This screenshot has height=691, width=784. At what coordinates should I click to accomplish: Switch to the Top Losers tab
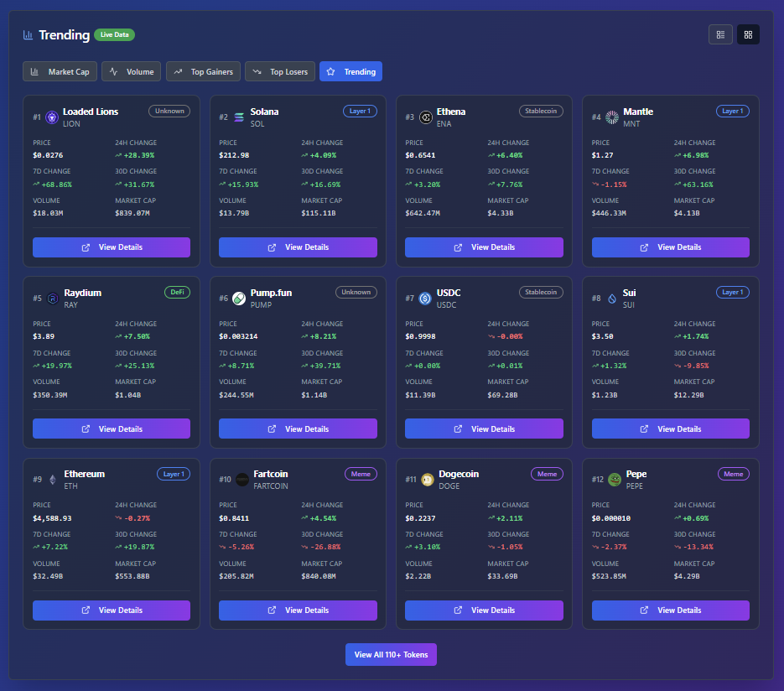[x=280, y=71]
